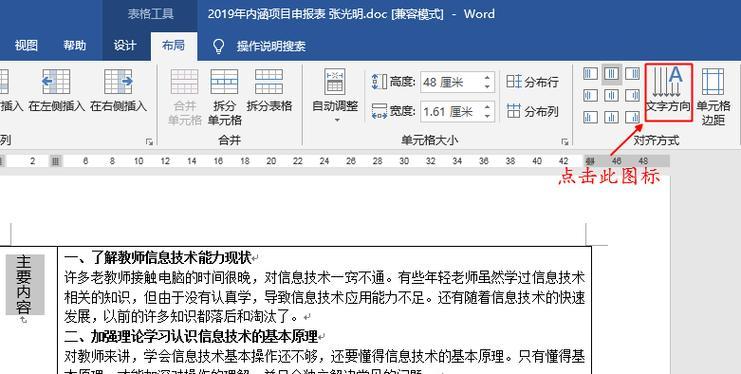This screenshot has width=741, height=374.
Task: Align cell text bottom center
Action: click(612, 117)
